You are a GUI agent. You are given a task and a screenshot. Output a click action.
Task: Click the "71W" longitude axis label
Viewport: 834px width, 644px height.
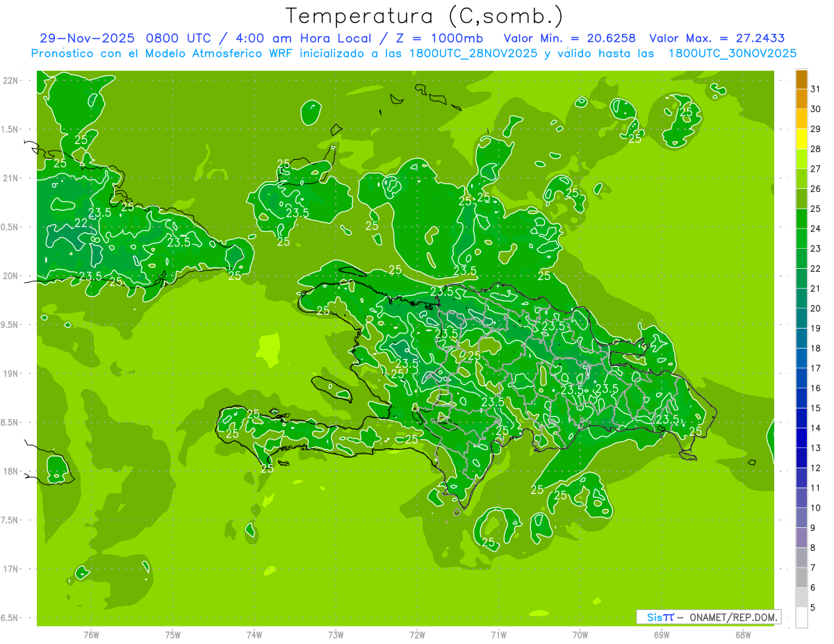(x=498, y=635)
